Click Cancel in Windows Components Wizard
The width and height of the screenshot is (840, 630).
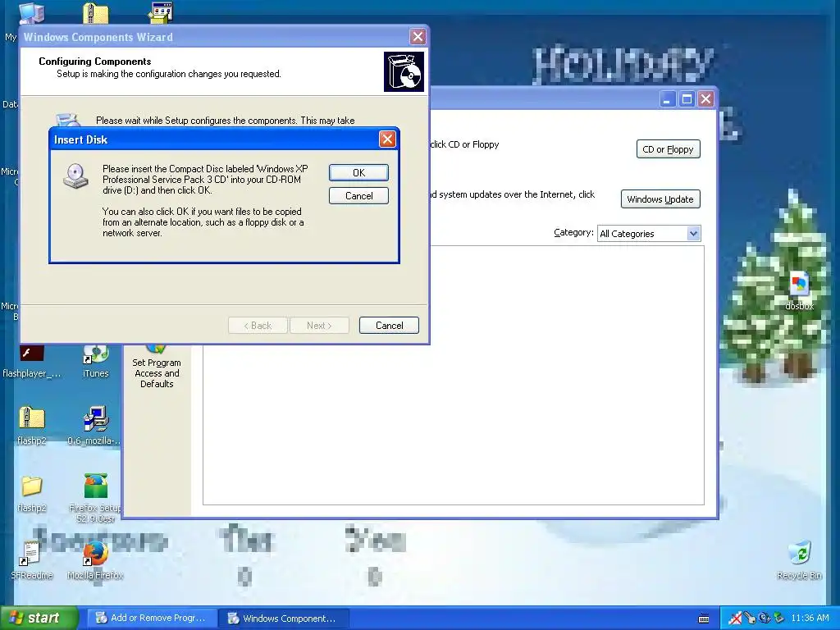(x=389, y=325)
